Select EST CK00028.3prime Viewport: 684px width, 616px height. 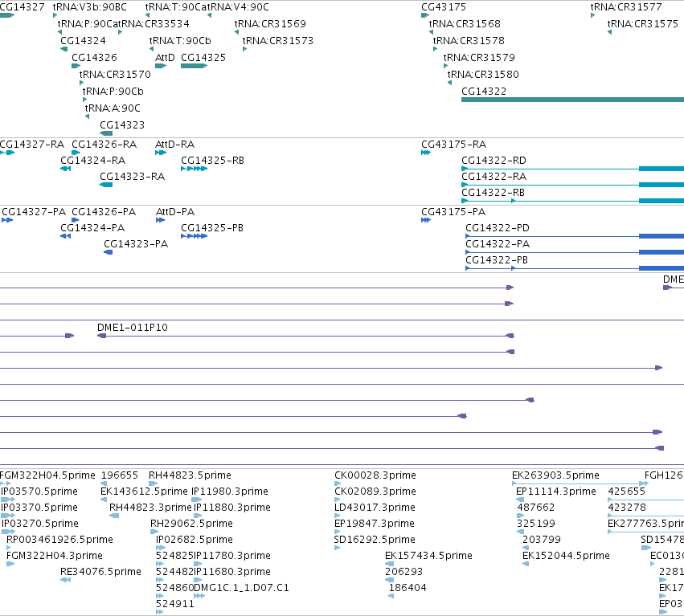(x=338, y=483)
